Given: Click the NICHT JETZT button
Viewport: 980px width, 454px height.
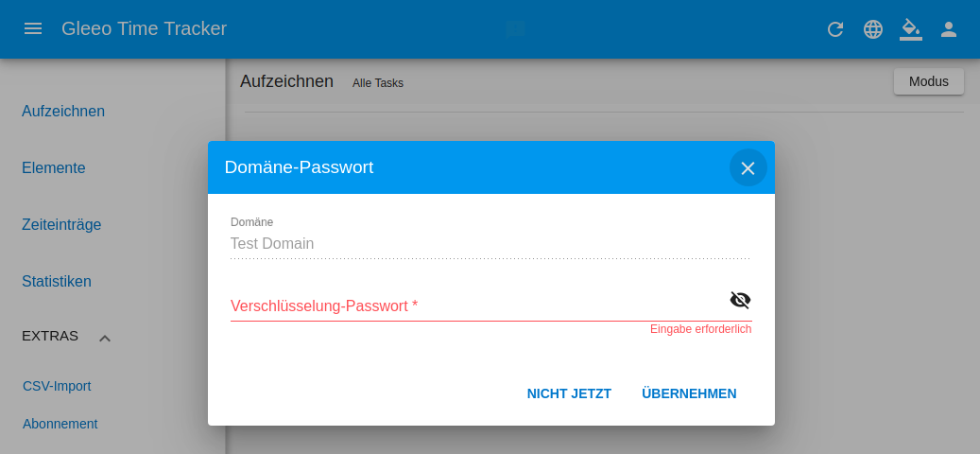Looking at the screenshot, I should coord(569,393).
